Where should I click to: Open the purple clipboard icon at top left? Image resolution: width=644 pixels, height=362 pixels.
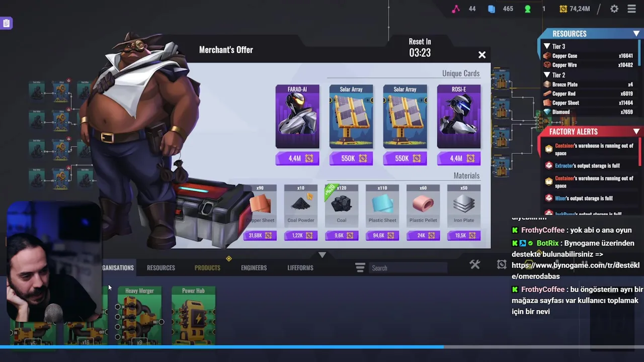(6, 23)
